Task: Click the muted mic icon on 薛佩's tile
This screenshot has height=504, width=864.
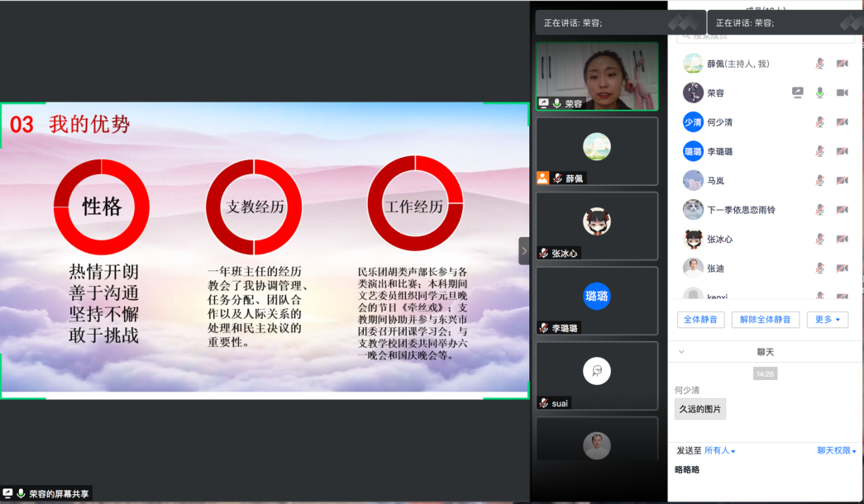Action: point(557,178)
